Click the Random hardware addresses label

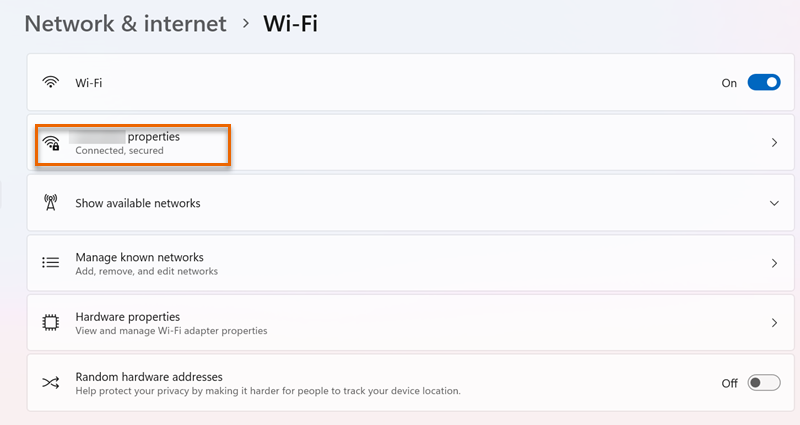147,377
